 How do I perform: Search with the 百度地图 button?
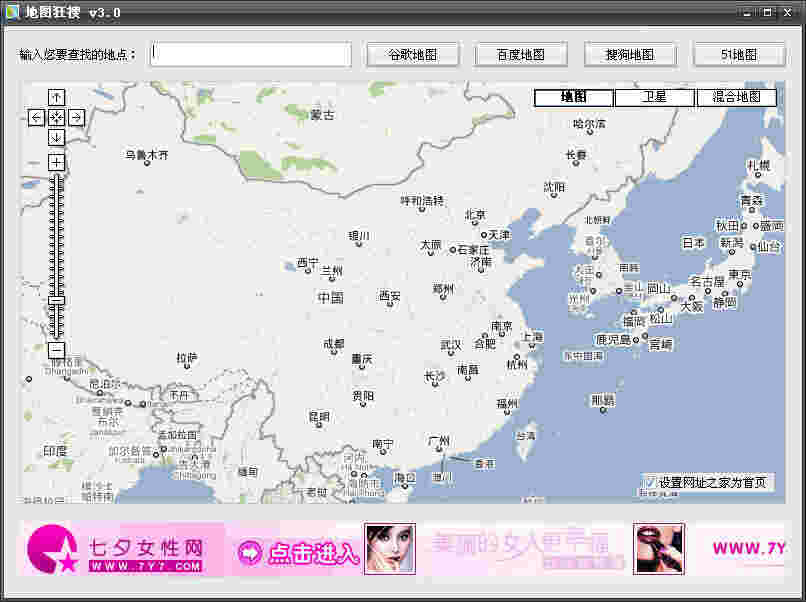pos(521,54)
